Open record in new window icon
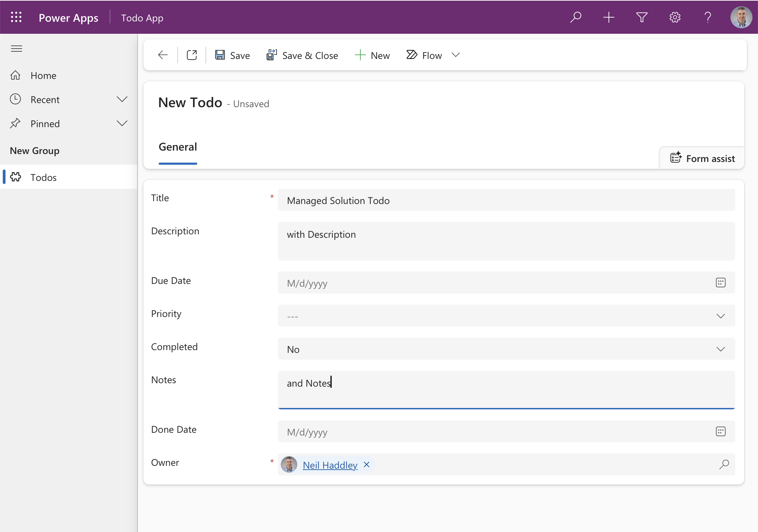The height and width of the screenshot is (532, 758). [x=192, y=55]
